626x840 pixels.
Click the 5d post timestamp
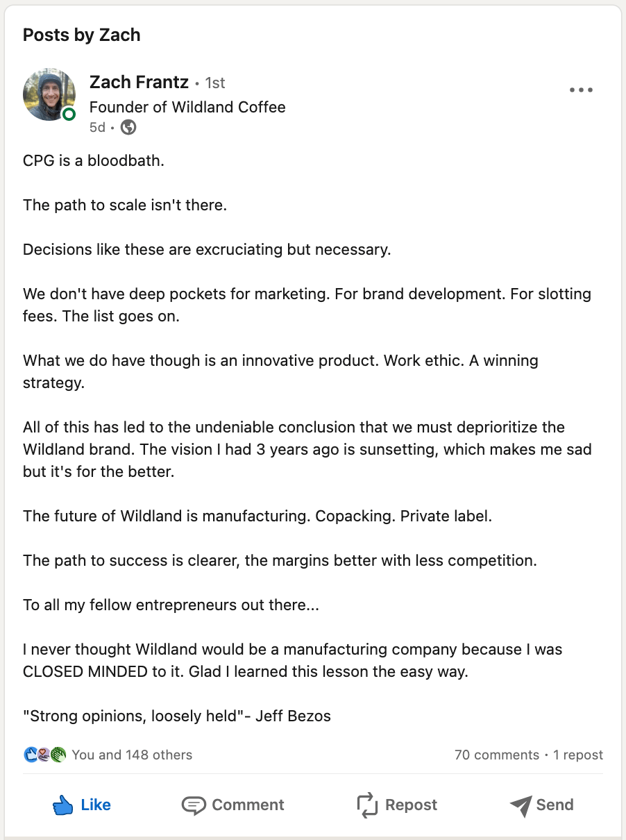click(x=97, y=128)
